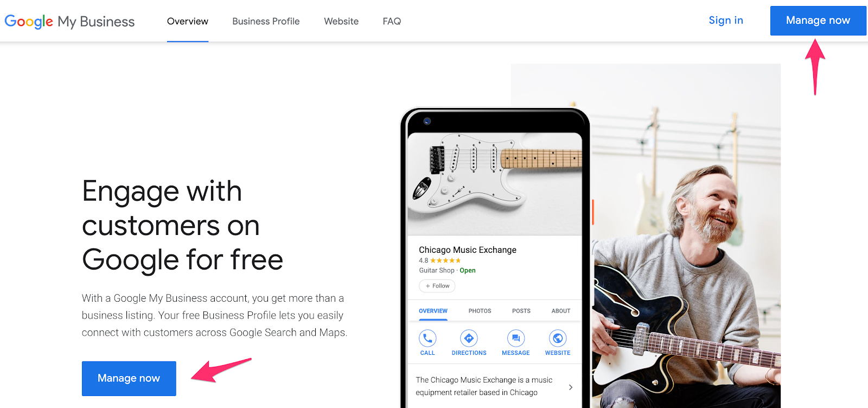Tap the Call phone icon
This screenshot has height=408, width=868.
[x=427, y=339]
